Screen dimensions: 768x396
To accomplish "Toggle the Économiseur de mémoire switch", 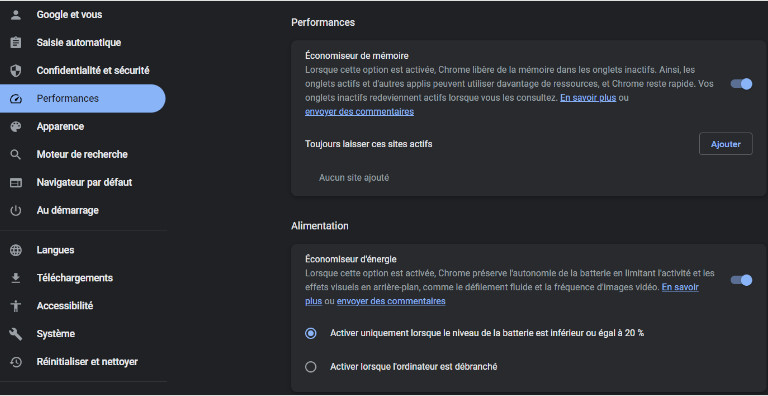I will [741, 84].
